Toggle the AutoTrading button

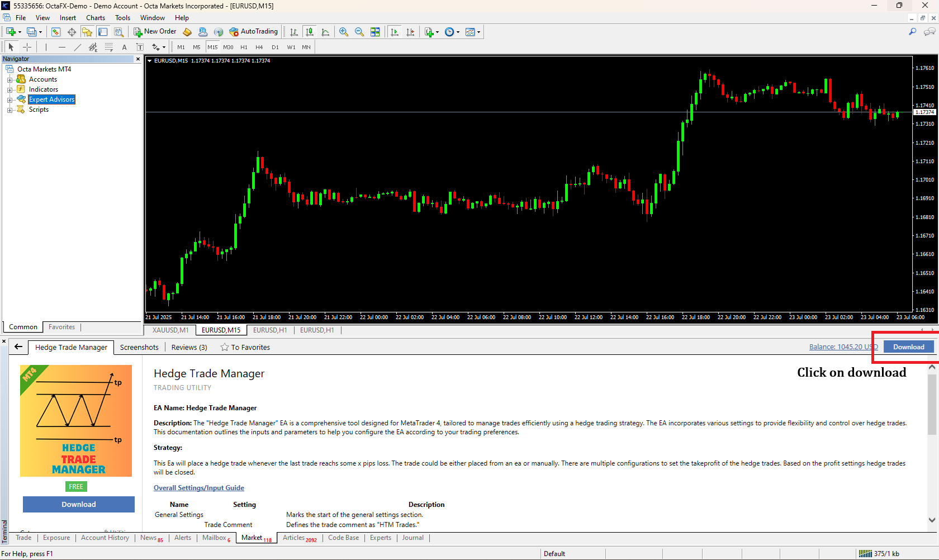[253, 32]
